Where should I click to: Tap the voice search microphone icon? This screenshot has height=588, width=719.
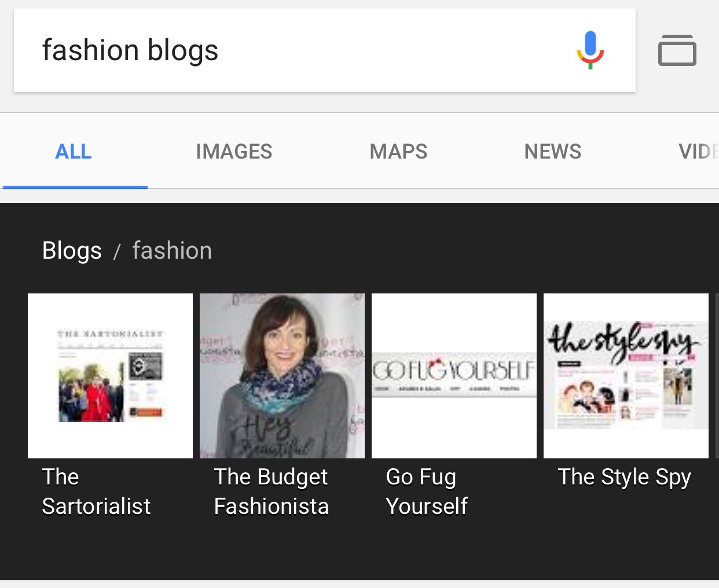click(x=590, y=50)
